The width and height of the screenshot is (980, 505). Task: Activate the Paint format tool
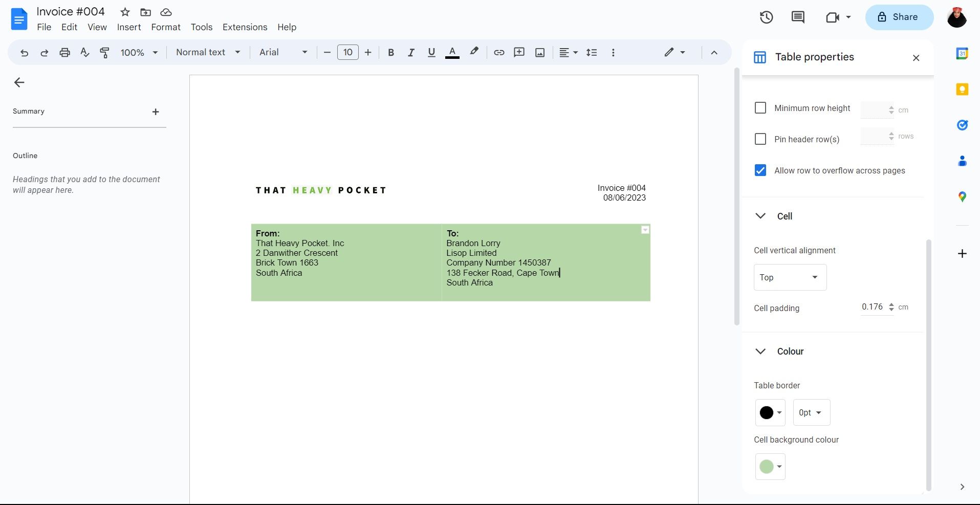click(x=104, y=53)
